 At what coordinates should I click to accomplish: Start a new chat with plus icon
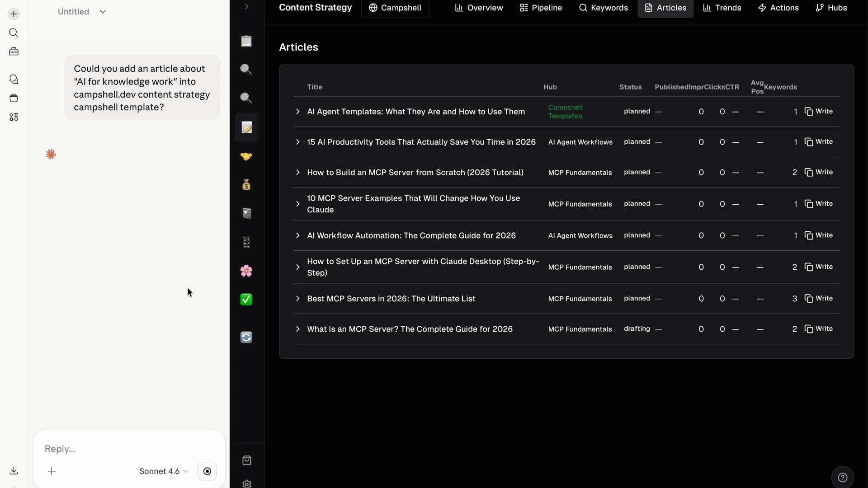[x=14, y=14]
